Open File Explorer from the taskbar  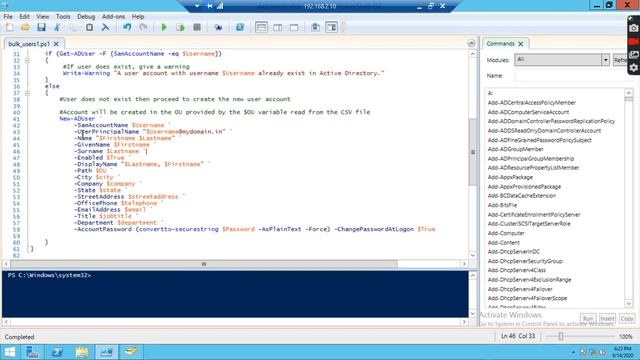click(82, 352)
